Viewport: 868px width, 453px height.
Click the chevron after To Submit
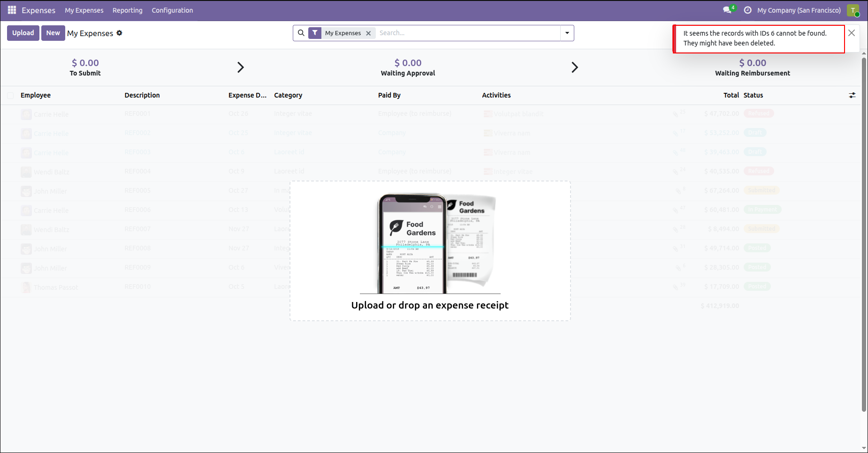coord(241,67)
